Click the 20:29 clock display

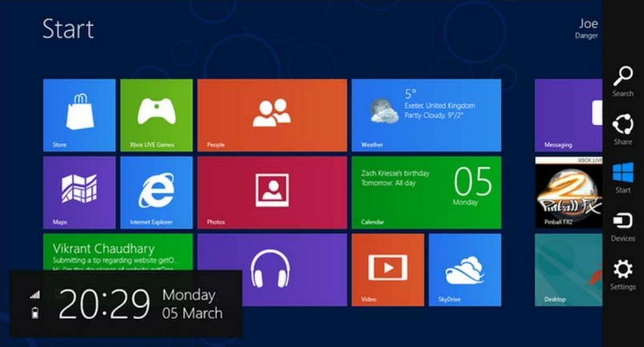tap(104, 304)
